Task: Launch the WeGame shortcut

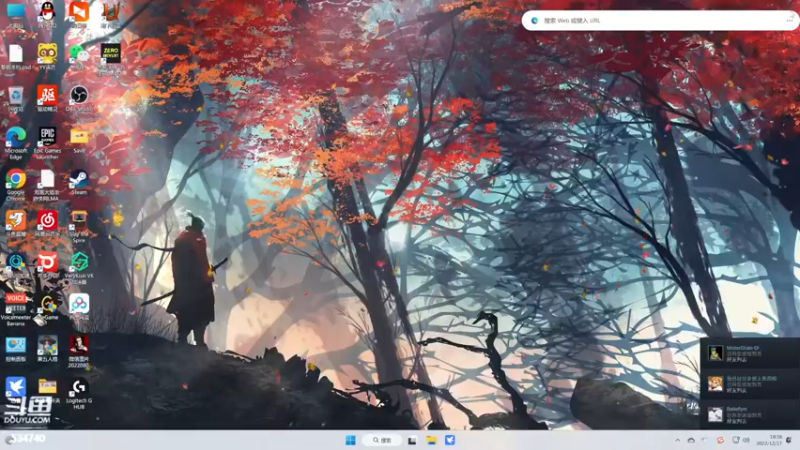Action: pos(47,308)
